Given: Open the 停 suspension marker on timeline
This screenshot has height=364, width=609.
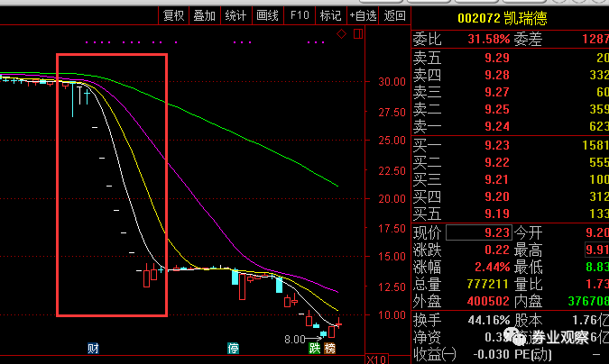Looking at the screenshot, I should pos(233,349).
